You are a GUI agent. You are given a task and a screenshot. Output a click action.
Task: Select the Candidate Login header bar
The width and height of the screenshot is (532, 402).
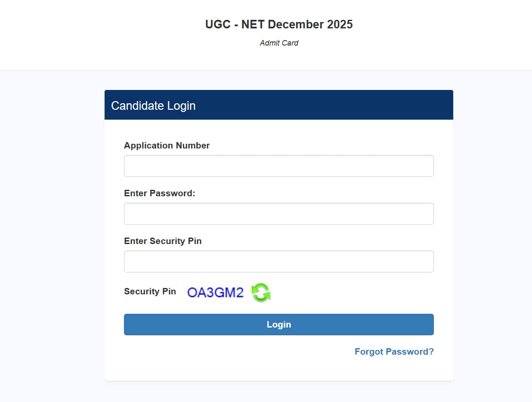pos(278,105)
